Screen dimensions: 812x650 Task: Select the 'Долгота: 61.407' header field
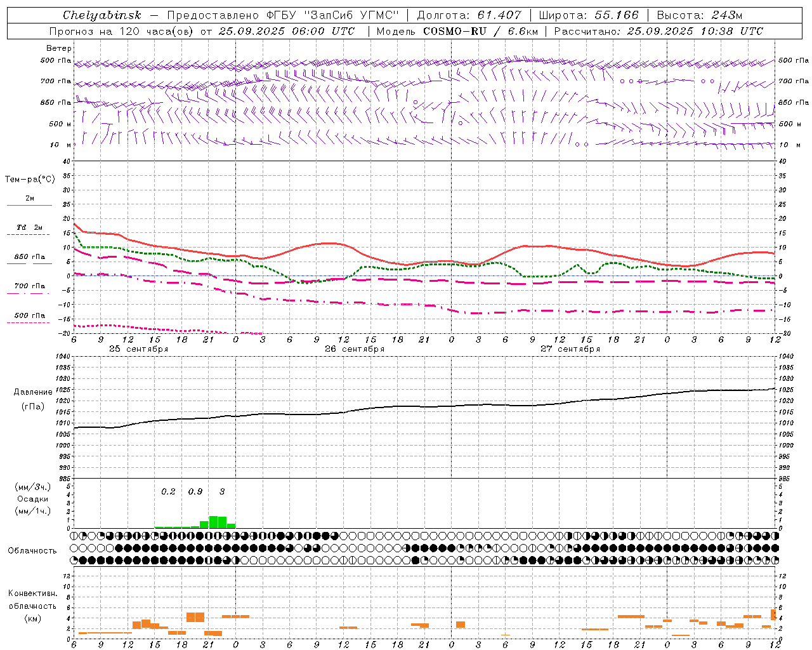click(x=469, y=15)
